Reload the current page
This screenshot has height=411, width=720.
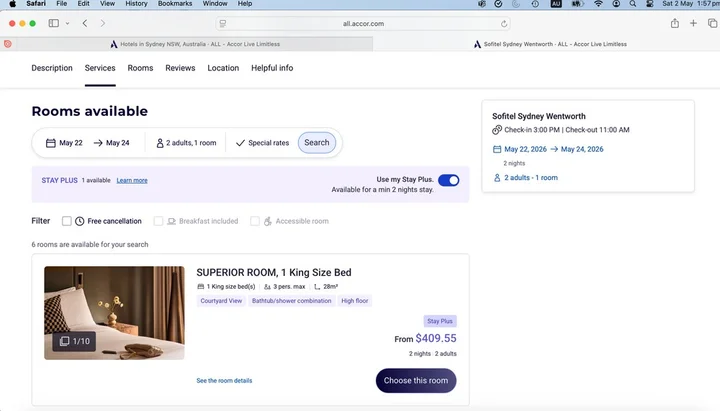pos(504,23)
